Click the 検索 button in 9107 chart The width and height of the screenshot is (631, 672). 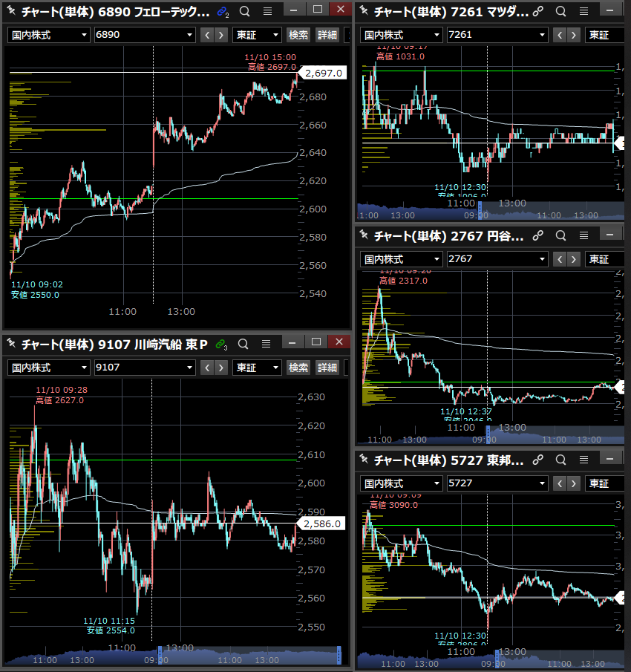click(x=298, y=368)
